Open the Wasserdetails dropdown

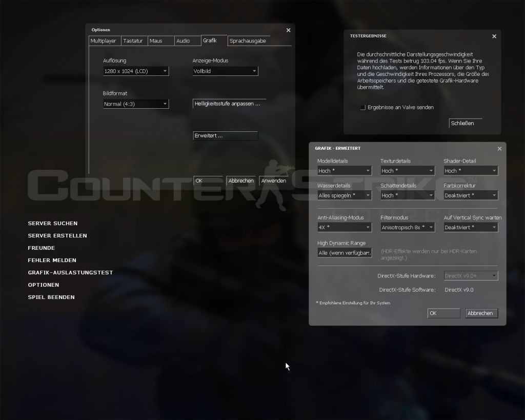click(x=344, y=195)
